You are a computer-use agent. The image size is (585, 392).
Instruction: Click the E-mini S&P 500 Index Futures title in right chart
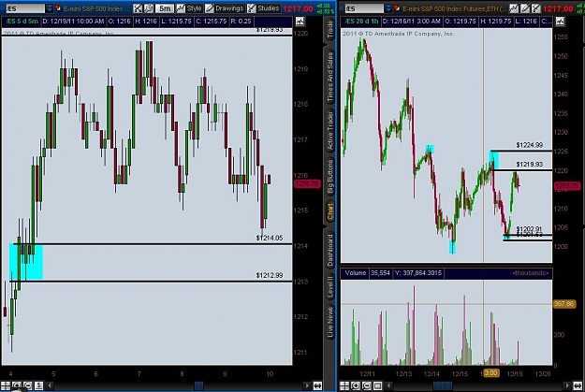pos(454,8)
